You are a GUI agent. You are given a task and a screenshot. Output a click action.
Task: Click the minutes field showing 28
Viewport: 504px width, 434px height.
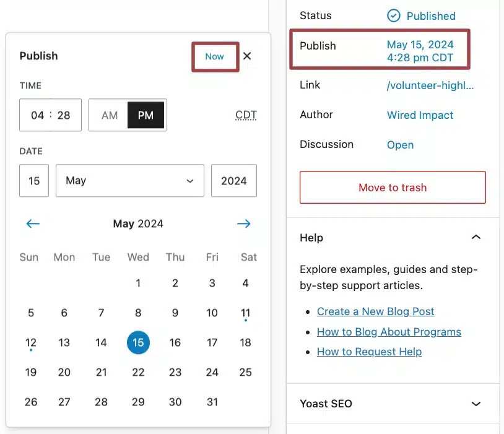[64, 115]
